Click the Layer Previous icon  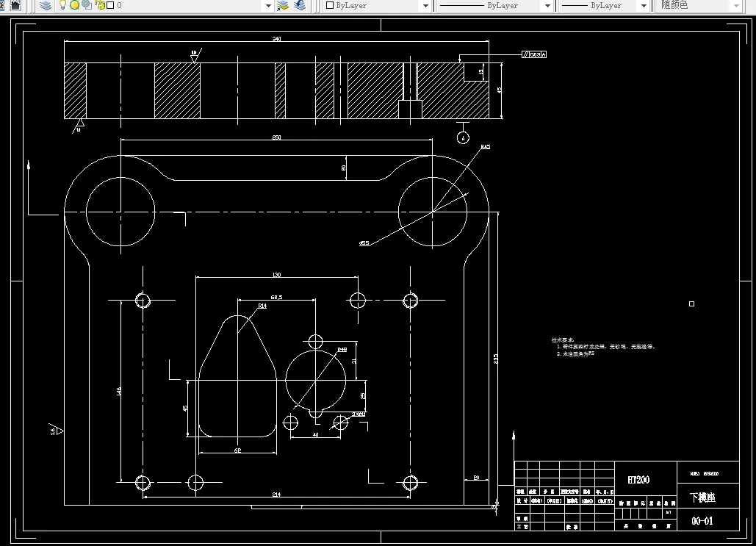tap(300, 5)
